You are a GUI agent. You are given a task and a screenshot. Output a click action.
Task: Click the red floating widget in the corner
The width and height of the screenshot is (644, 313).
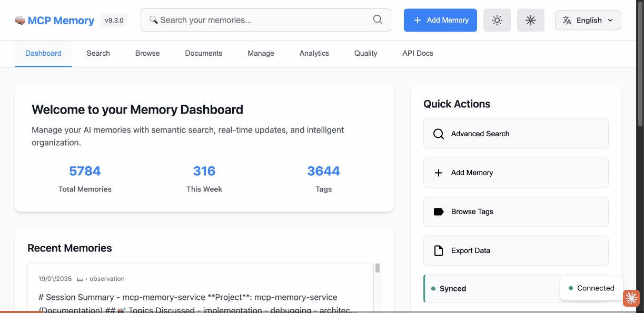[631, 298]
